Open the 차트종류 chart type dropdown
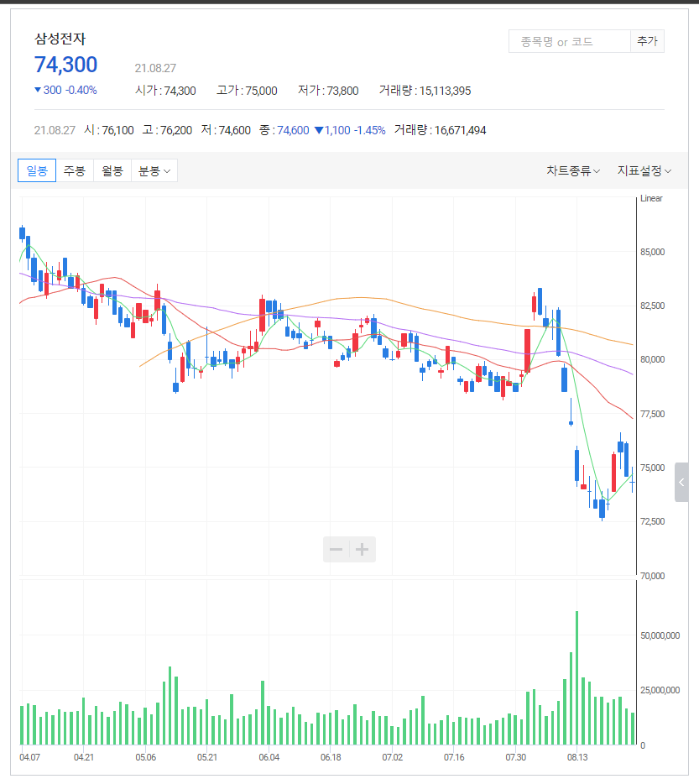 [x=573, y=170]
